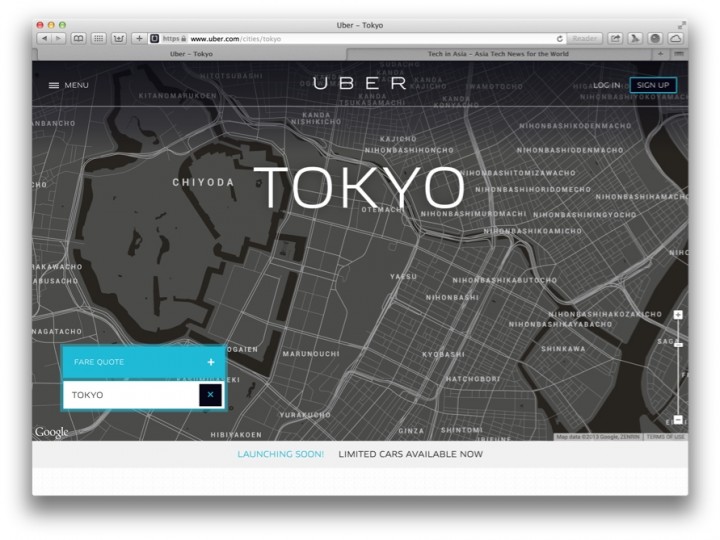Screen dimensions: 720x540
Task: Click the UBER logo
Action: click(360, 83)
